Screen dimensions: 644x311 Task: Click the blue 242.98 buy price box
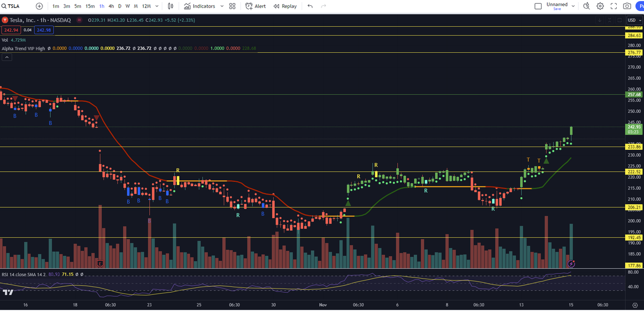coord(44,30)
